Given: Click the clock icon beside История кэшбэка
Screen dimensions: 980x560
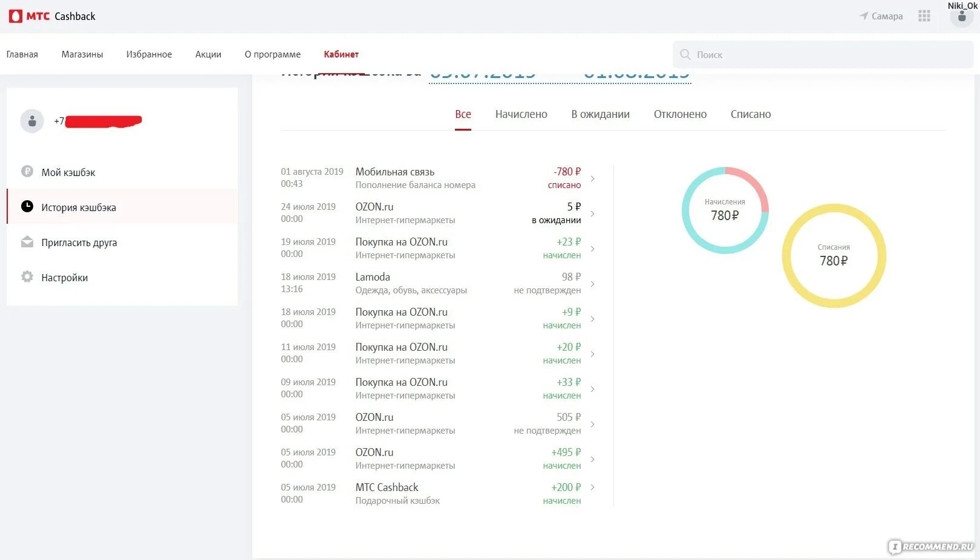Looking at the screenshot, I should tap(27, 207).
